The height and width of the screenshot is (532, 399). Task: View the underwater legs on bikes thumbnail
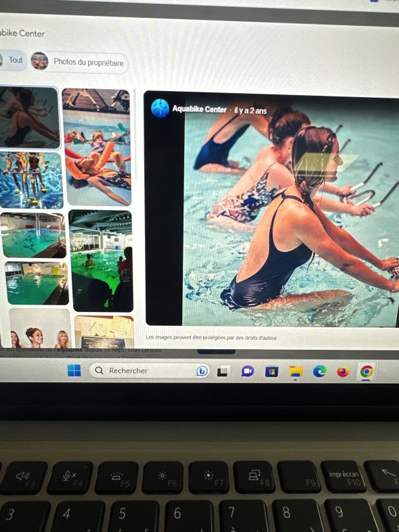point(30,180)
